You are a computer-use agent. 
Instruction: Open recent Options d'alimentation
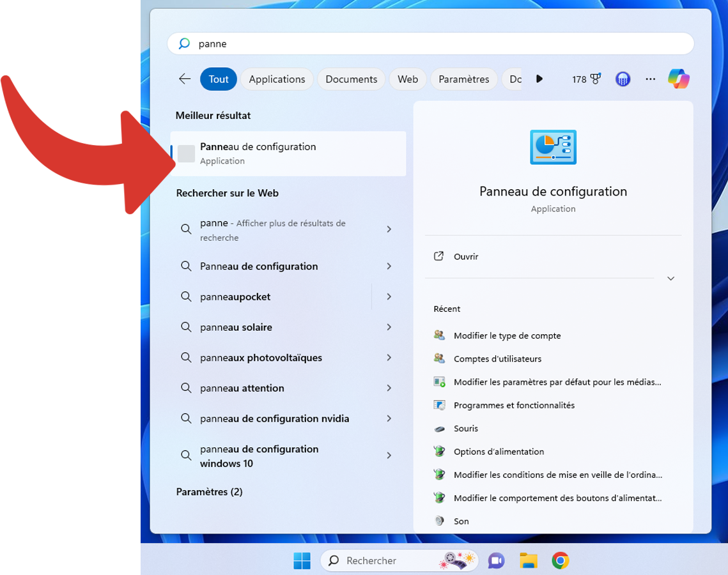(x=499, y=451)
